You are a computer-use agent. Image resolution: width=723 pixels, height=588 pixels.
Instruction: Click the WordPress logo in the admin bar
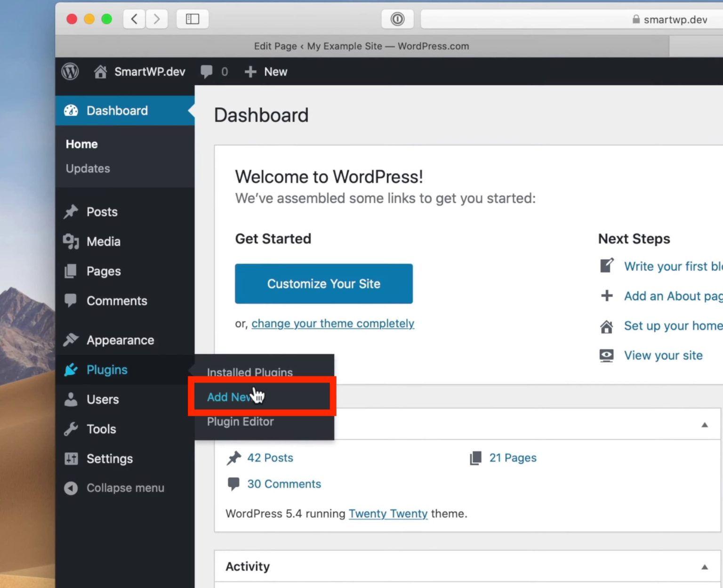pos(70,71)
